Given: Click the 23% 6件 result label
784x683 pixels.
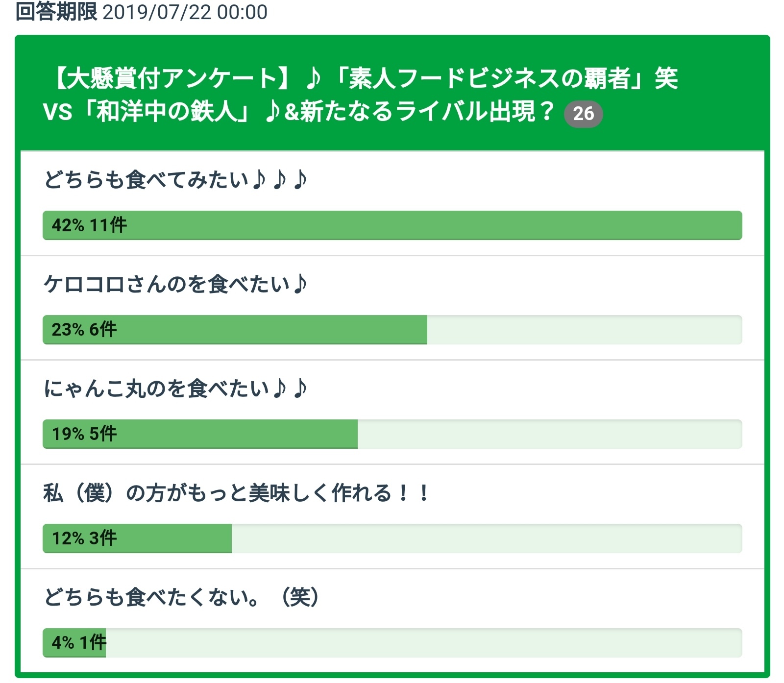Looking at the screenshot, I should click(x=84, y=330).
